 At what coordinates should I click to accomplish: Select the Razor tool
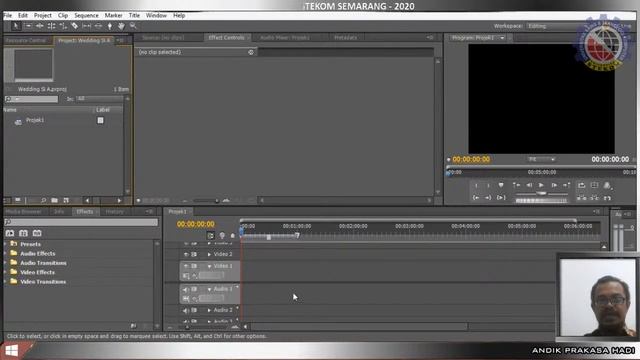[x=75, y=26]
